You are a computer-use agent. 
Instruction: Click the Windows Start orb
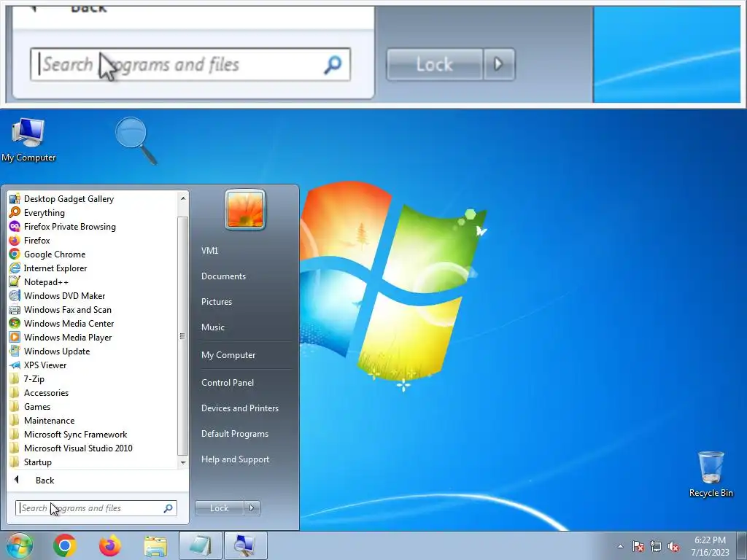20,545
